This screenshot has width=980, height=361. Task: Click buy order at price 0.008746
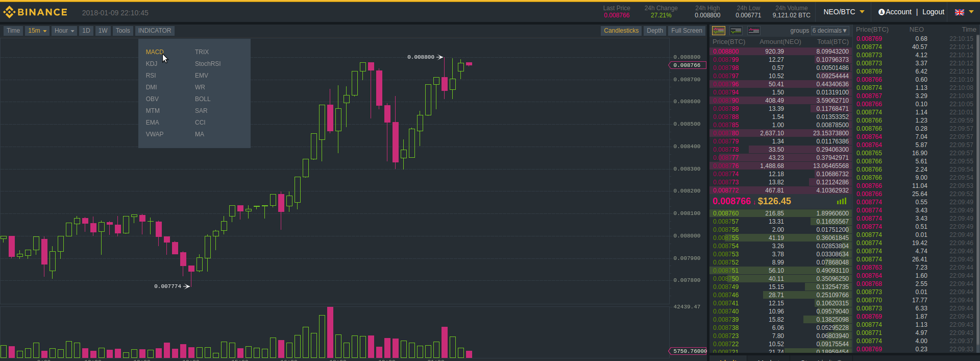pos(780,295)
